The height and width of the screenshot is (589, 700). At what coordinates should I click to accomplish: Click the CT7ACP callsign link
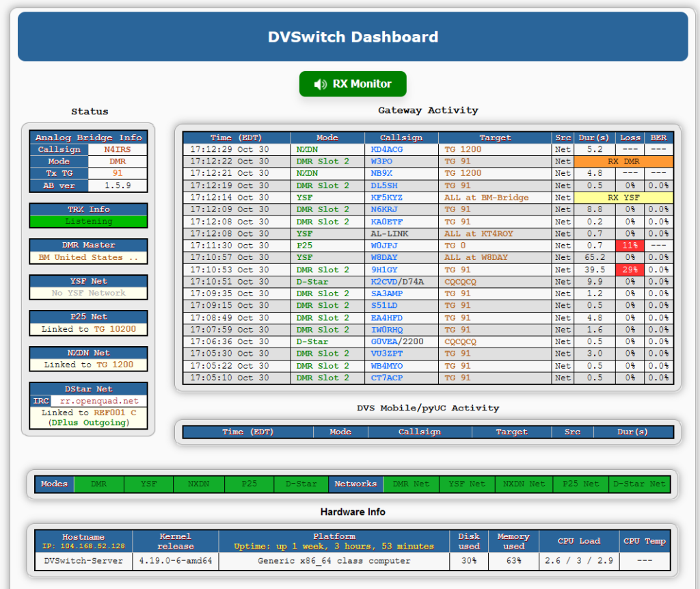click(x=387, y=378)
